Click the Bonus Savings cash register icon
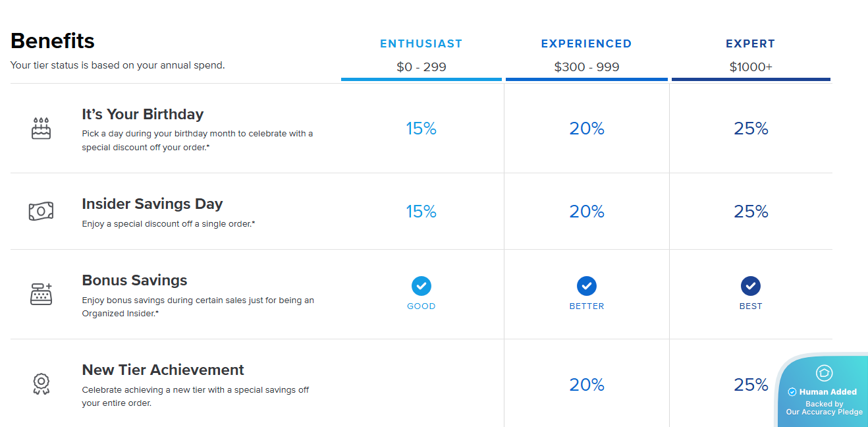 [x=41, y=294]
